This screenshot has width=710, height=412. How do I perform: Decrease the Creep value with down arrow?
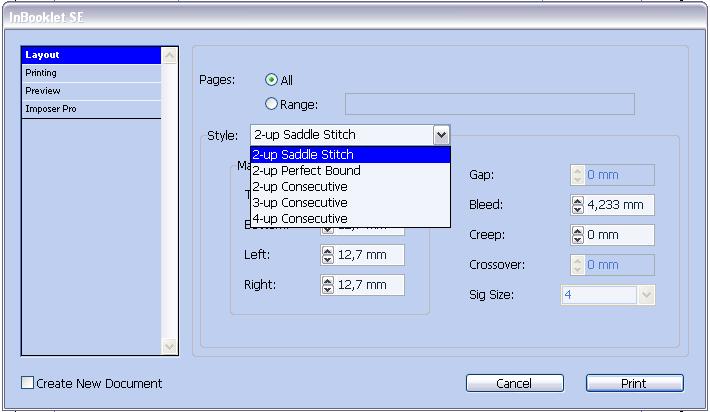click(577, 240)
